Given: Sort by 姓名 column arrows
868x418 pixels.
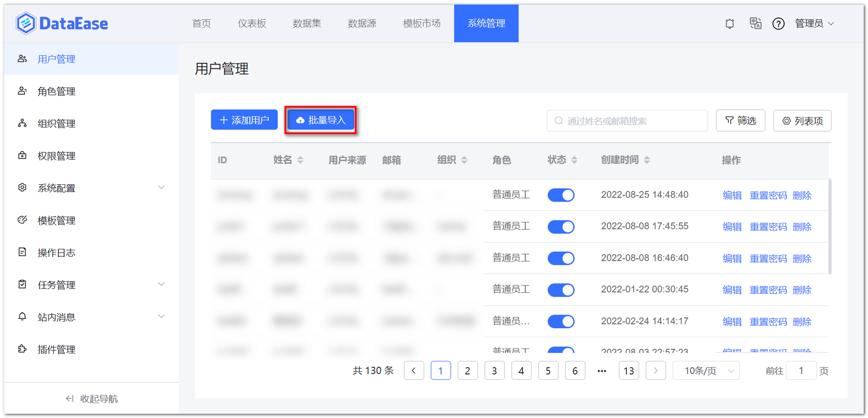Looking at the screenshot, I should click(x=300, y=160).
